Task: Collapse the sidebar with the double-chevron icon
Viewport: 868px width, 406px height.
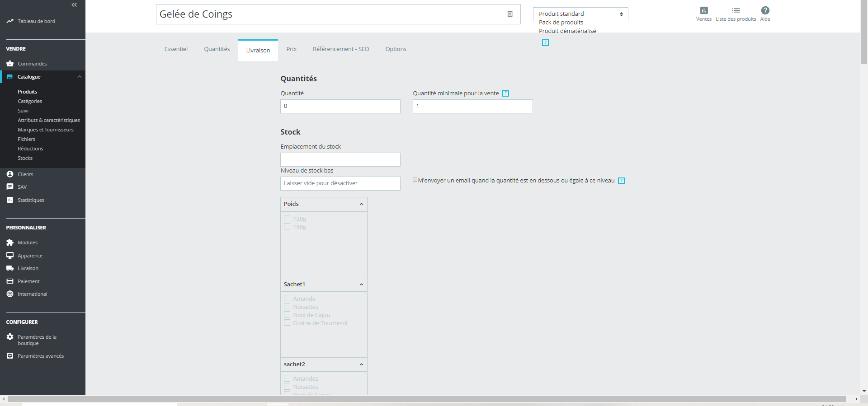Action: (x=74, y=5)
